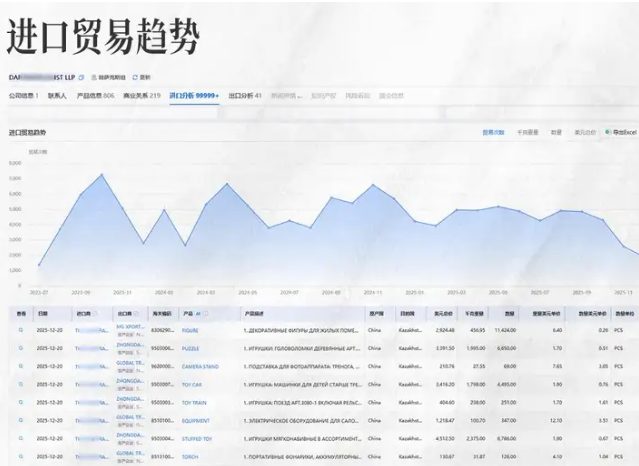
Task: Switch the chart metric to 千克重量
Action: (527, 131)
